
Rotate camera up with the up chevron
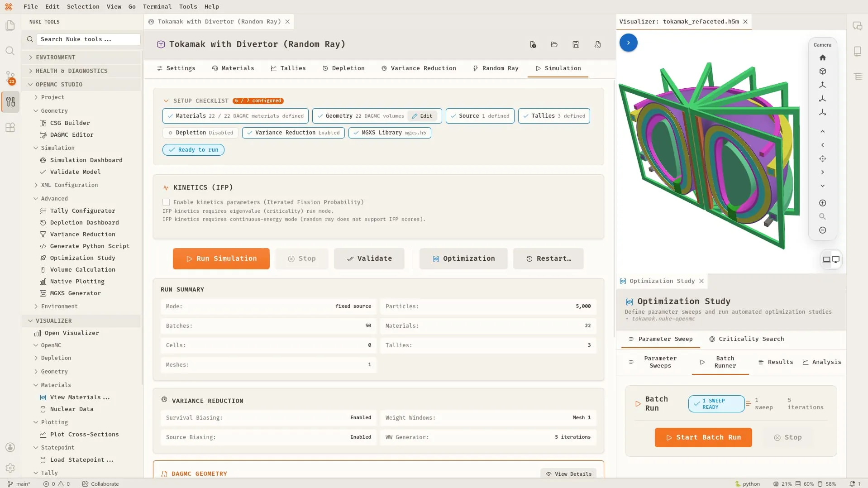pyautogui.click(x=822, y=131)
